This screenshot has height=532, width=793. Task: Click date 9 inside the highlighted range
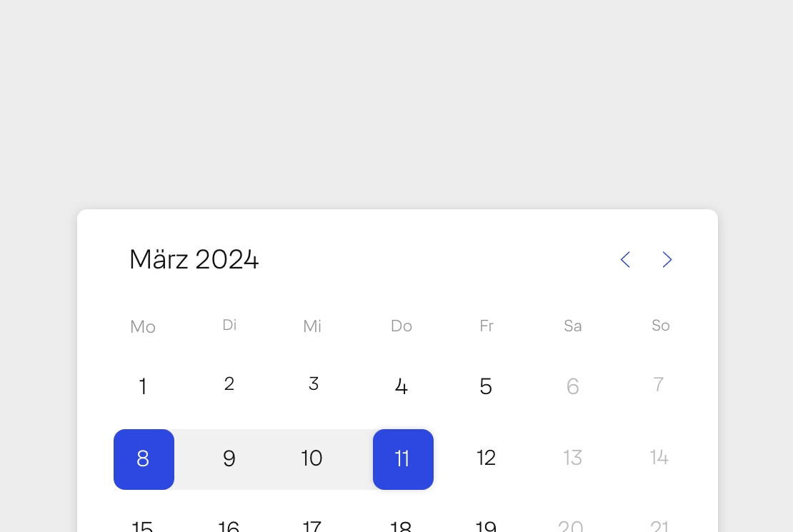click(x=229, y=459)
